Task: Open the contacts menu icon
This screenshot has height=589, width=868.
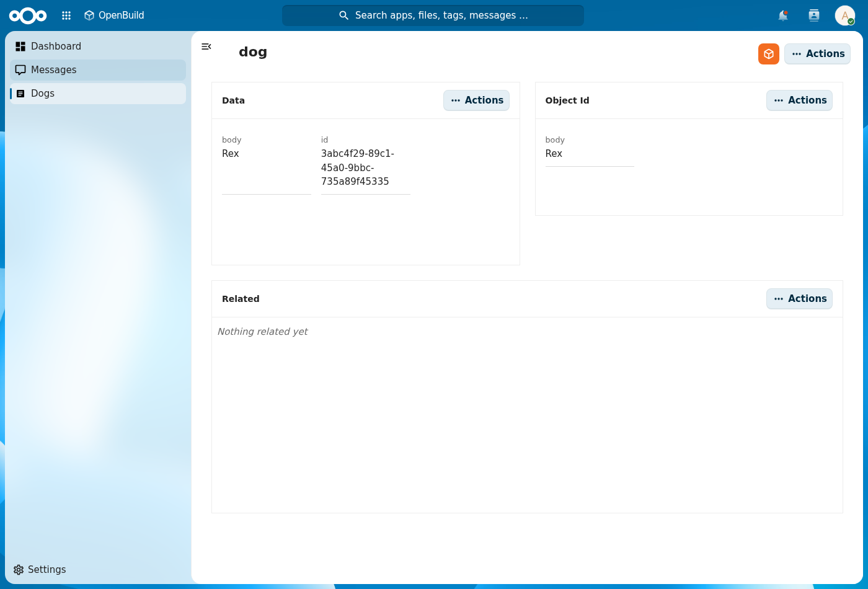Action: click(814, 15)
